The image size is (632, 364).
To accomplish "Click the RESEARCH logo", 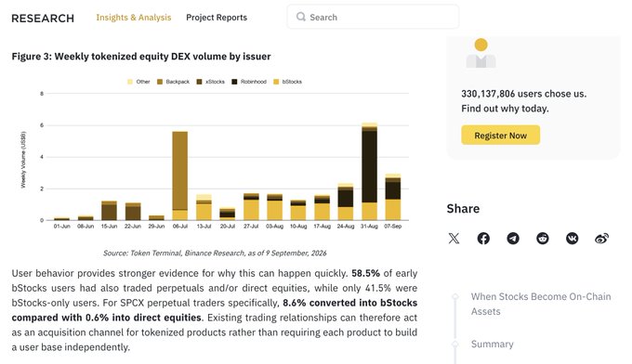I will coord(43,19).
